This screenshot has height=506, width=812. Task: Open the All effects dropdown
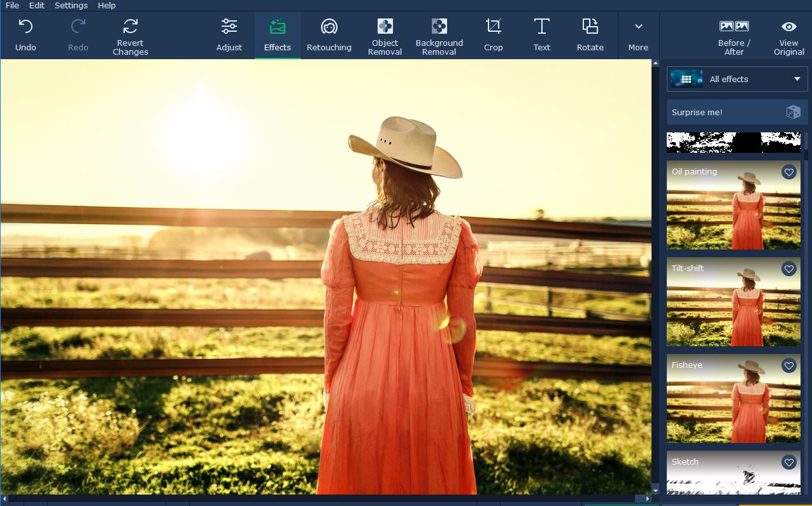pyautogui.click(x=736, y=78)
